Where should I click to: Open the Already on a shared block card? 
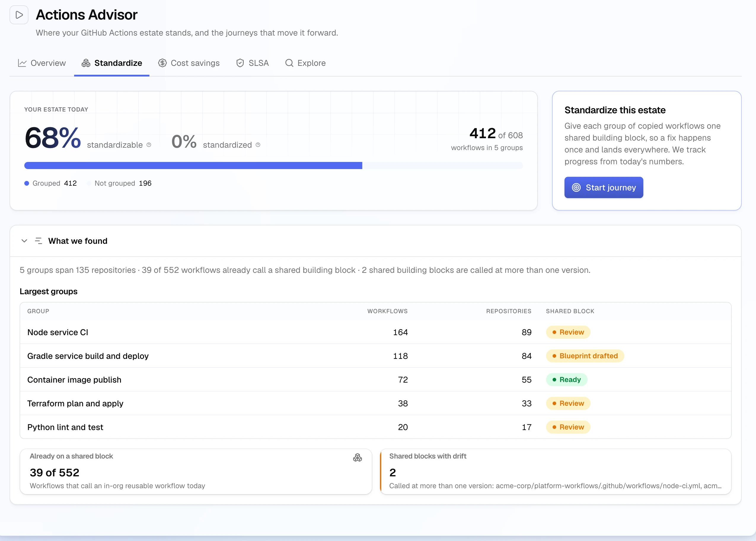click(x=196, y=471)
